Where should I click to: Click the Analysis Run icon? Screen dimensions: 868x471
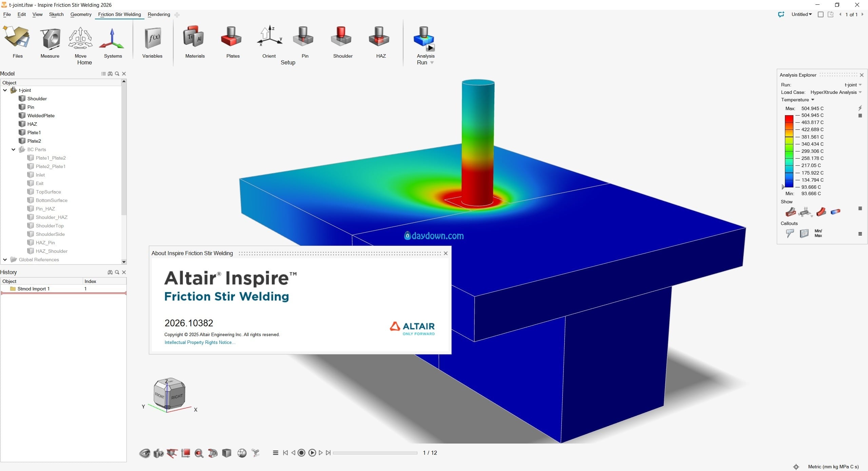[x=425, y=38]
